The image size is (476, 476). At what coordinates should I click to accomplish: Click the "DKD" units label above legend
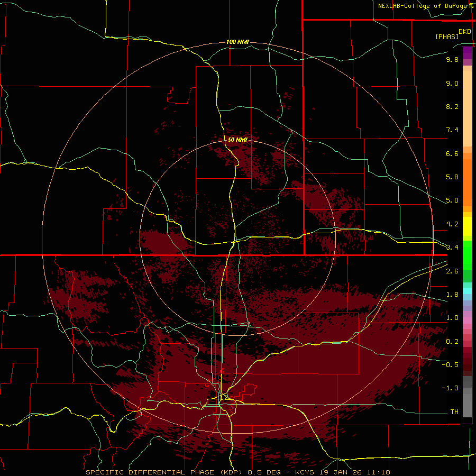tap(465, 32)
